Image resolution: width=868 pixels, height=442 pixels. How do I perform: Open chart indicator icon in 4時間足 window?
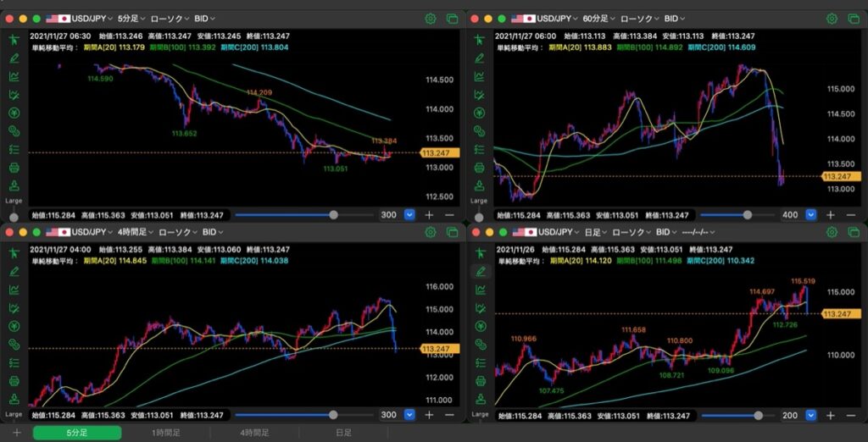click(x=14, y=290)
